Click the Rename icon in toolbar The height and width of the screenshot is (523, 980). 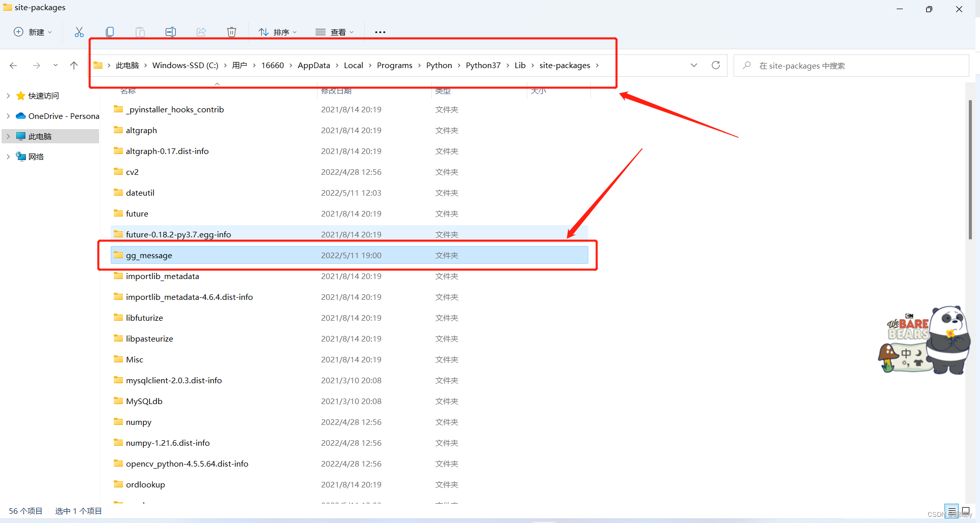pos(171,32)
